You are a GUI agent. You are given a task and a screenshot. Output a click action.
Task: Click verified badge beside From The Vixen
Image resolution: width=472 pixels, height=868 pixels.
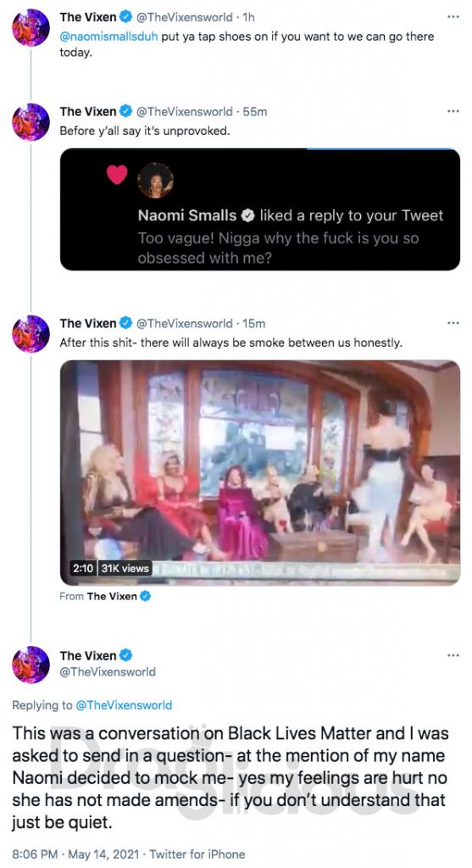pos(146,596)
